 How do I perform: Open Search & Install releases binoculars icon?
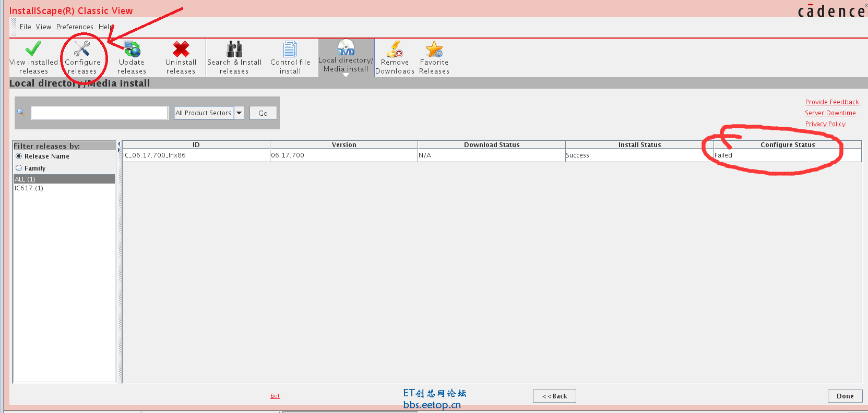pyautogui.click(x=234, y=48)
